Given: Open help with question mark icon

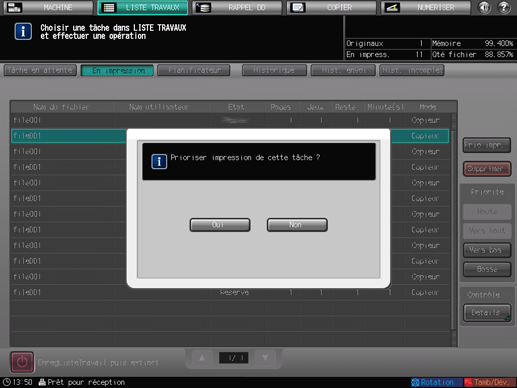Looking at the screenshot, I should tap(504, 7).
